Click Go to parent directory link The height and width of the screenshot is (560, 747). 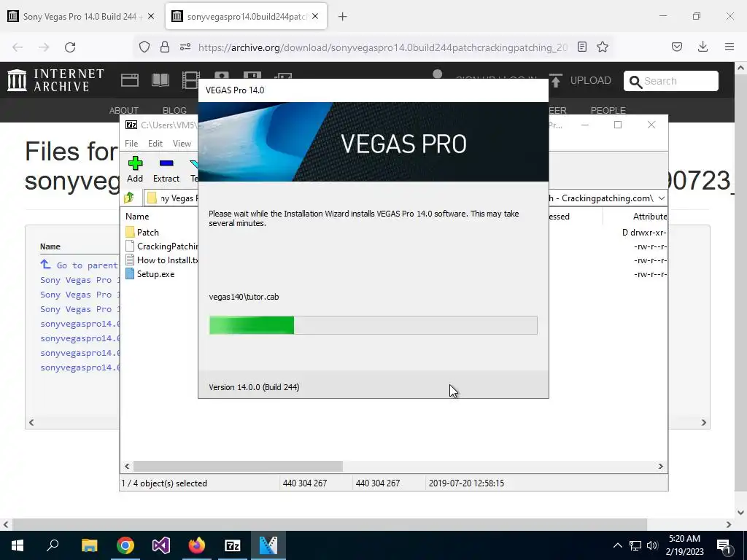click(x=80, y=265)
